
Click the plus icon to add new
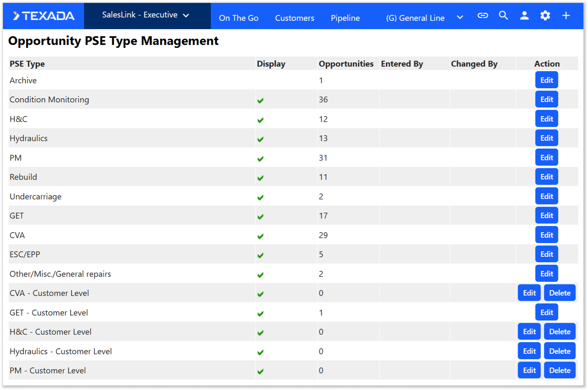566,16
